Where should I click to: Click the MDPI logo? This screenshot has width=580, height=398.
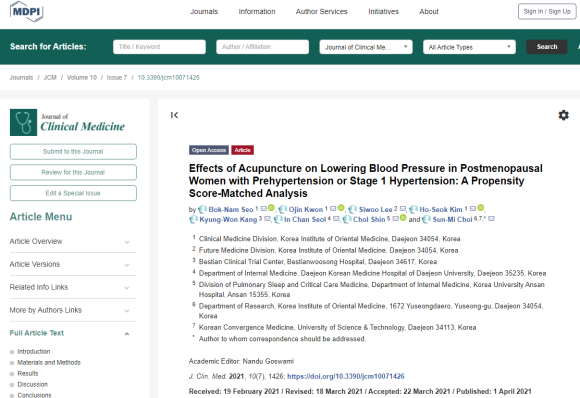26,11
